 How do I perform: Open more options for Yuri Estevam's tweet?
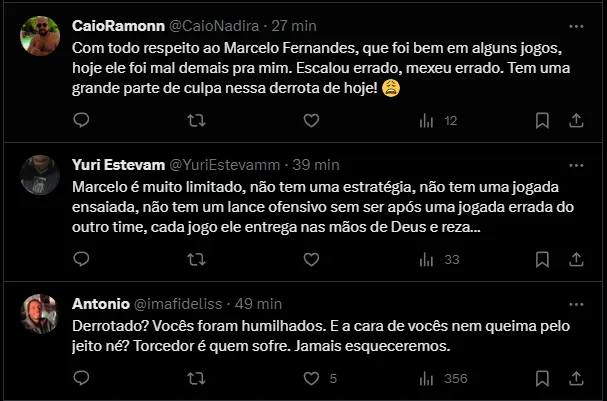(575, 164)
